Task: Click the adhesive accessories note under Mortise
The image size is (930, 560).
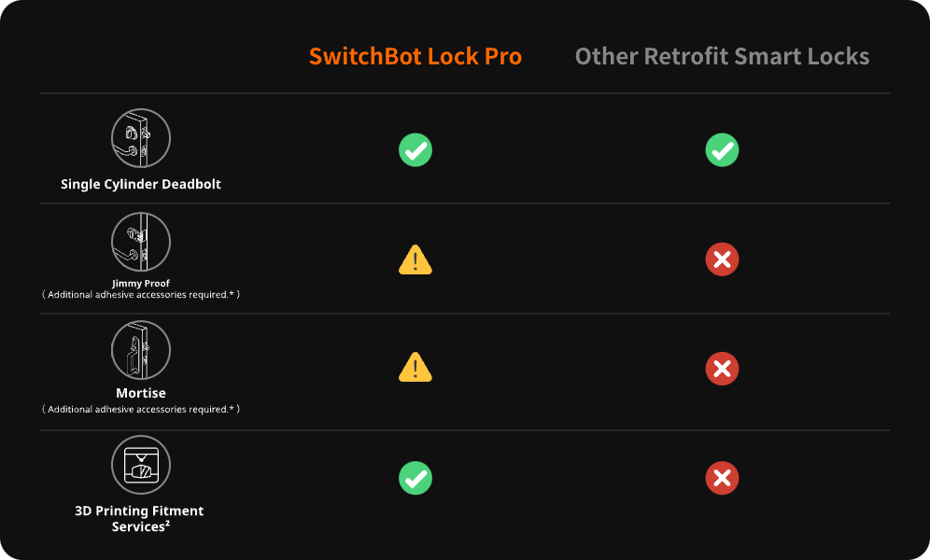Action: click(141, 410)
